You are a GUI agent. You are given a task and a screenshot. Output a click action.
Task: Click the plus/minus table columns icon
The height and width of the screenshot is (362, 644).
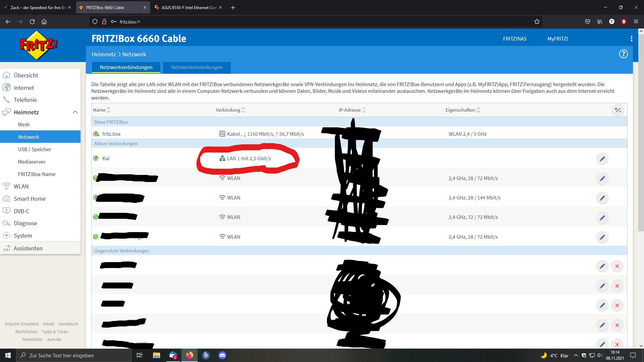[618, 110]
